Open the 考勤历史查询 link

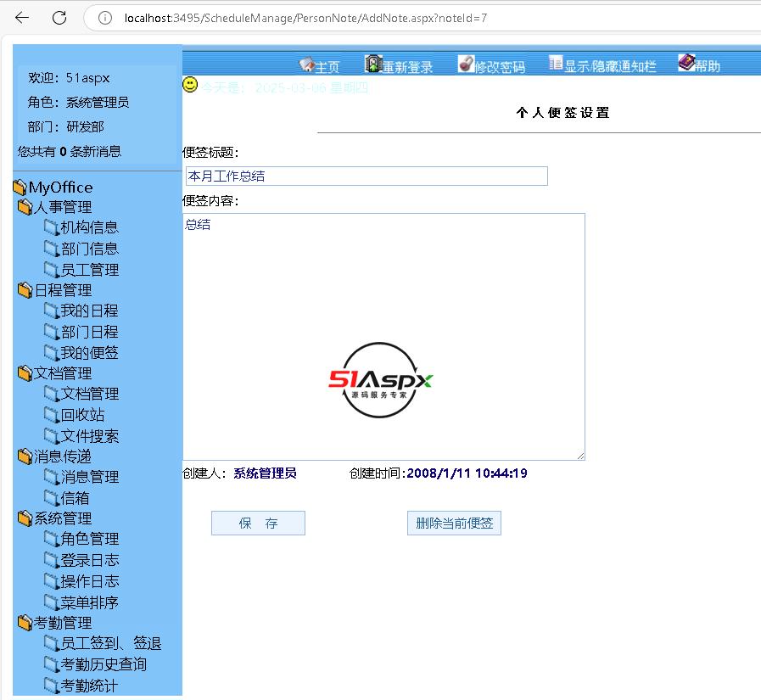point(104,664)
